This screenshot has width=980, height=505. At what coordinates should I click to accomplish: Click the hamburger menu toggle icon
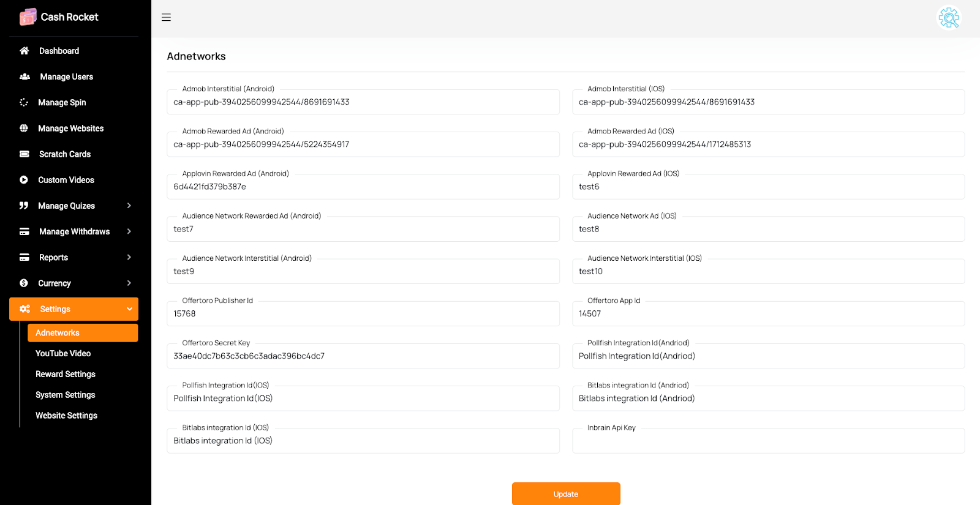tap(166, 18)
